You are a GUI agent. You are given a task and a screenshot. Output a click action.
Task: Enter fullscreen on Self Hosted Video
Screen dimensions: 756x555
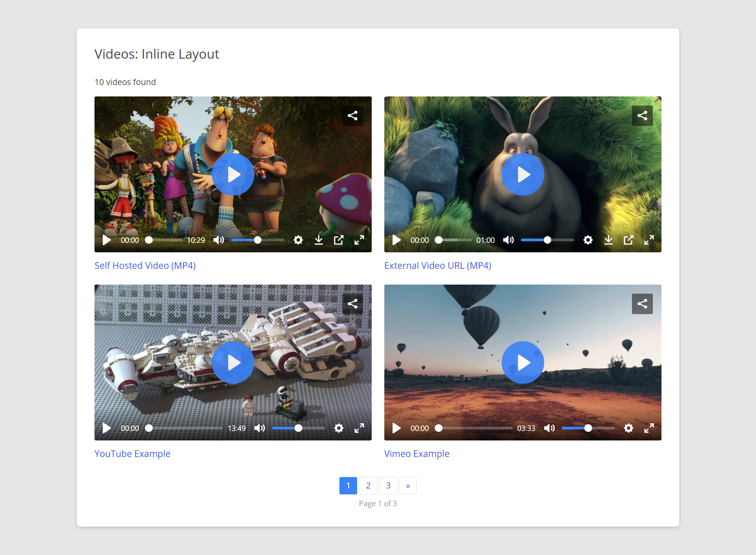(x=359, y=240)
